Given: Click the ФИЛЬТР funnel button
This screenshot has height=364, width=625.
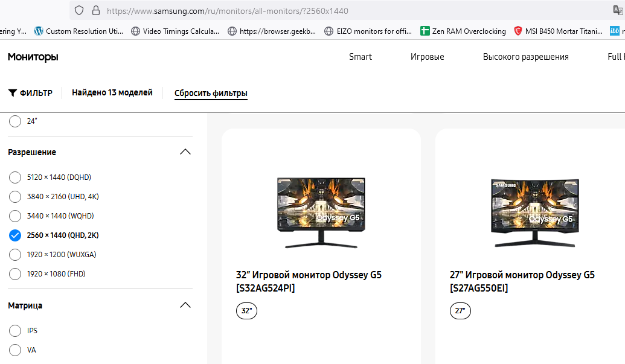Looking at the screenshot, I should click(30, 93).
